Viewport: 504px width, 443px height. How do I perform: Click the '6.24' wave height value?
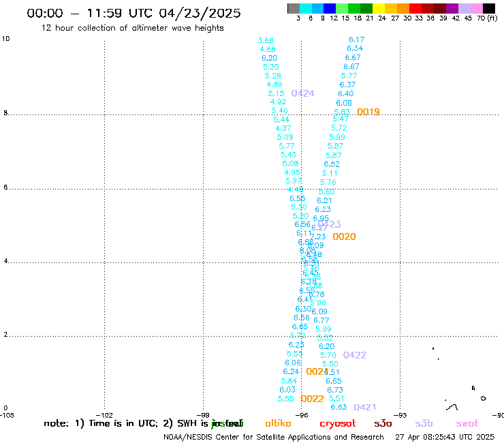pyautogui.click(x=291, y=371)
